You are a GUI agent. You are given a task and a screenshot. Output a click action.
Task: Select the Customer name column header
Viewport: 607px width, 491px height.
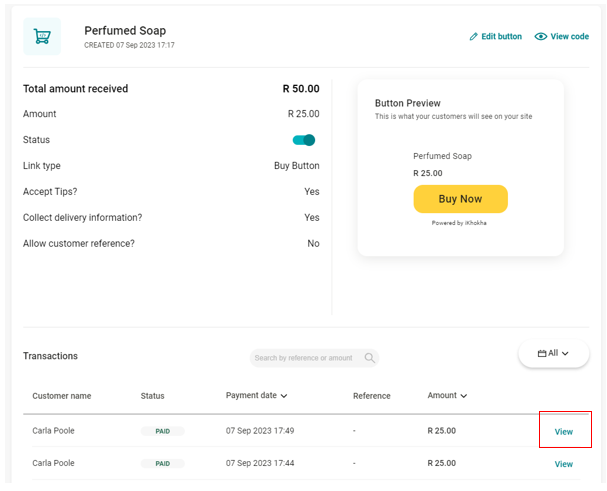61,396
